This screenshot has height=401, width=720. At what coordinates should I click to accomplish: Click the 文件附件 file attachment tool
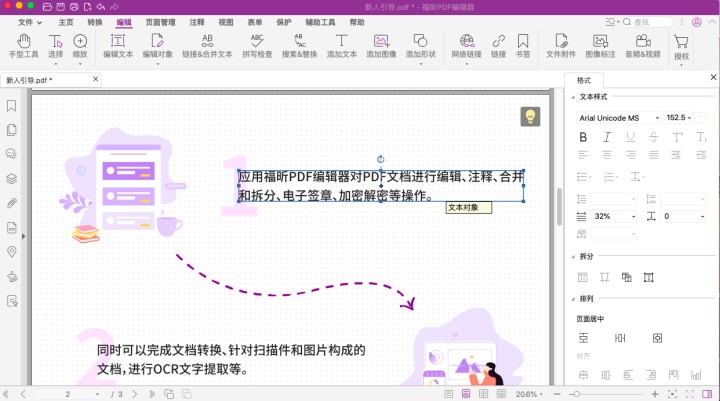559,46
